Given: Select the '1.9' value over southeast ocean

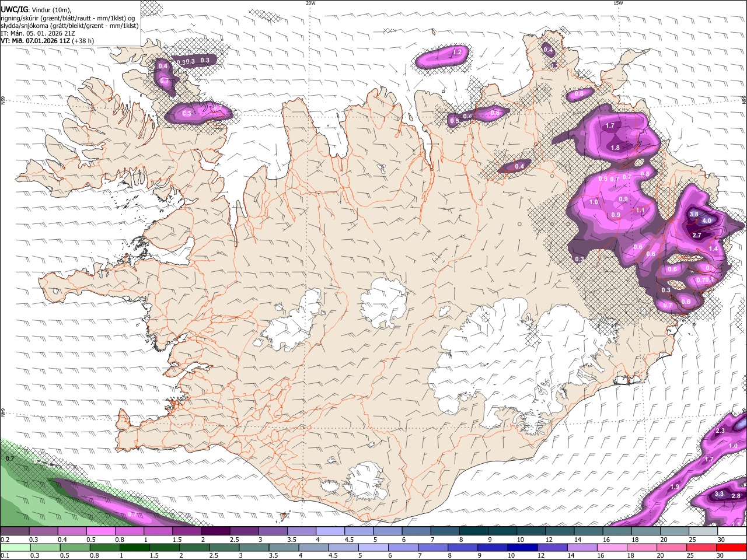Looking at the screenshot, I should 675,487.
